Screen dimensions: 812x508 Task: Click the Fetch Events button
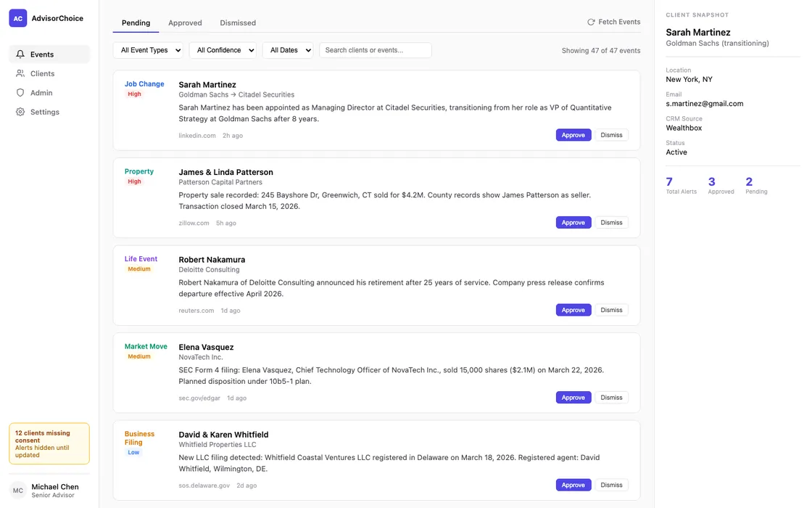(613, 22)
